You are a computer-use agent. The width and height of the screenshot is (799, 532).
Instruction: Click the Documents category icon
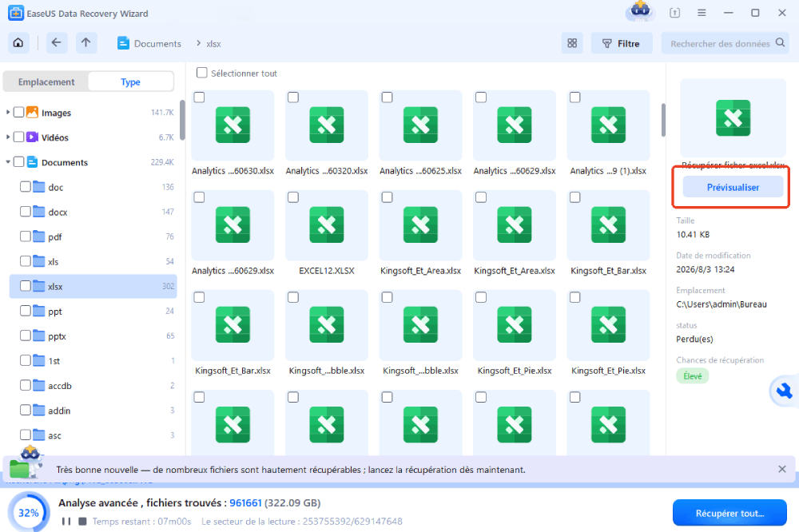coord(32,162)
